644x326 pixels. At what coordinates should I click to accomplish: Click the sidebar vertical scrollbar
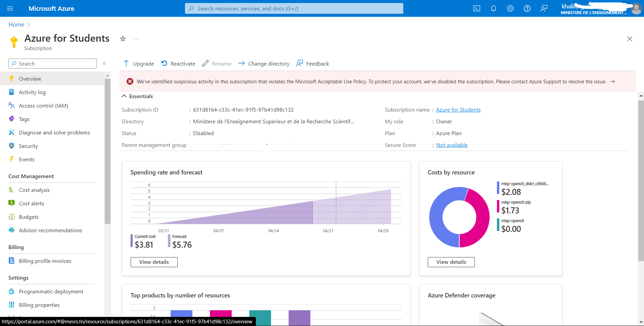click(x=107, y=151)
